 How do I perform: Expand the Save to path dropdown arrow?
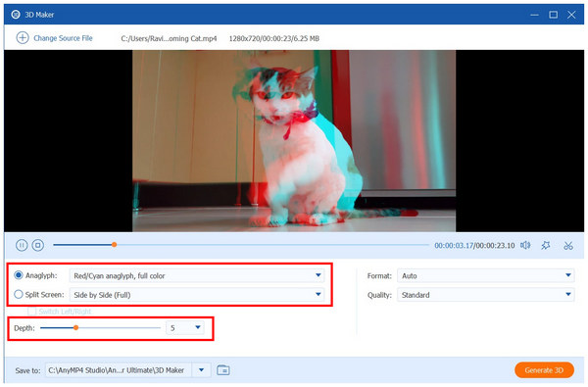pyautogui.click(x=201, y=370)
